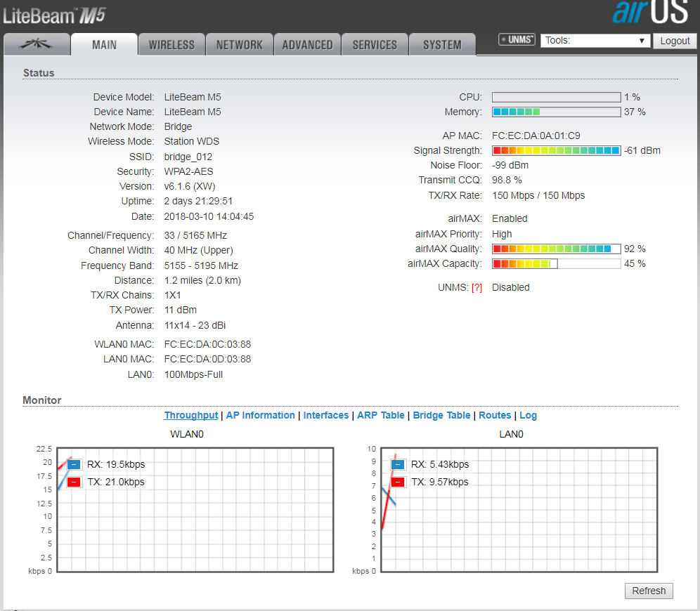Select the Signal Strength value -61 dBm

pyautogui.click(x=642, y=151)
